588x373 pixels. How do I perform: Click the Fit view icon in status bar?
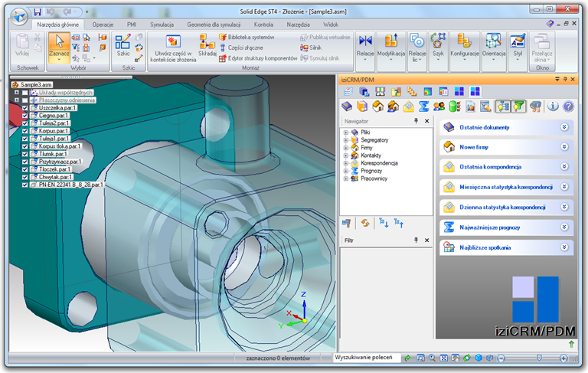[443, 358]
